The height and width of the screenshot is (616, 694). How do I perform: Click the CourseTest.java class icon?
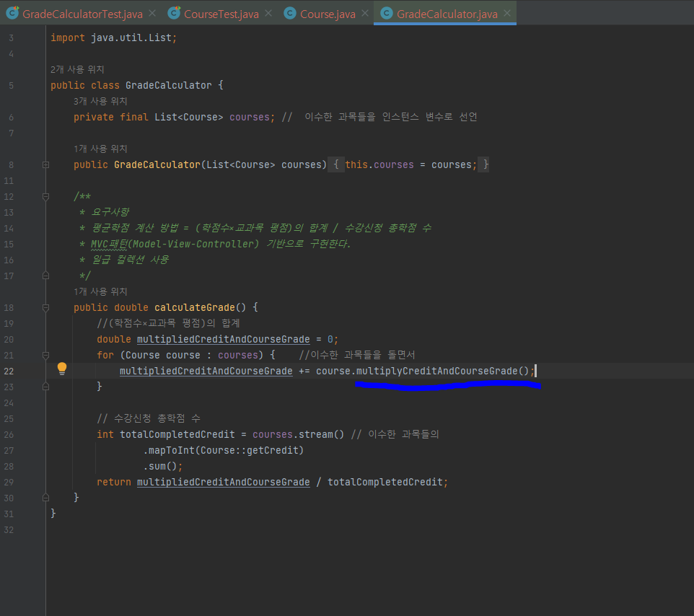(x=174, y=13)
